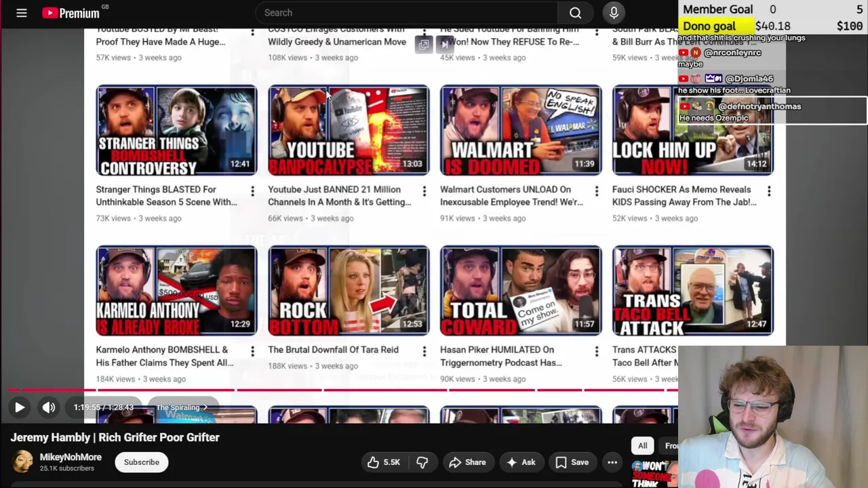Image resolution: width=868 pixels, height=488 pixels.
Task: Click the Dono goal label
Action: coord(709,26)
